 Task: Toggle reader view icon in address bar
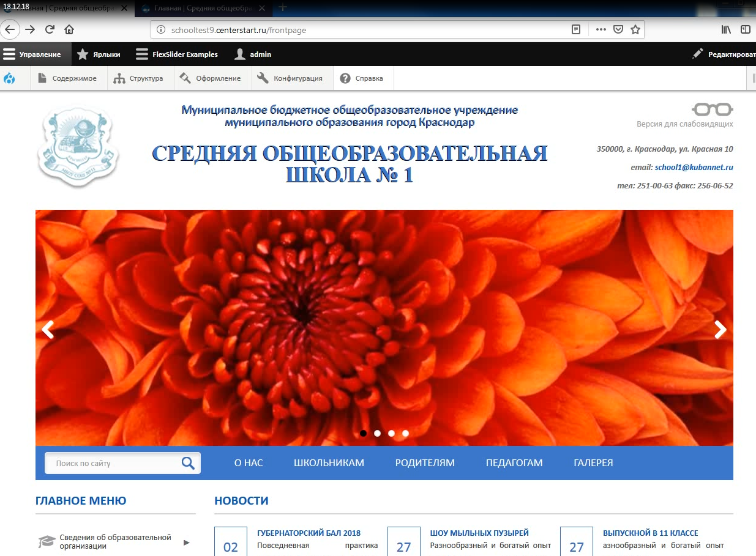(575, 29)
